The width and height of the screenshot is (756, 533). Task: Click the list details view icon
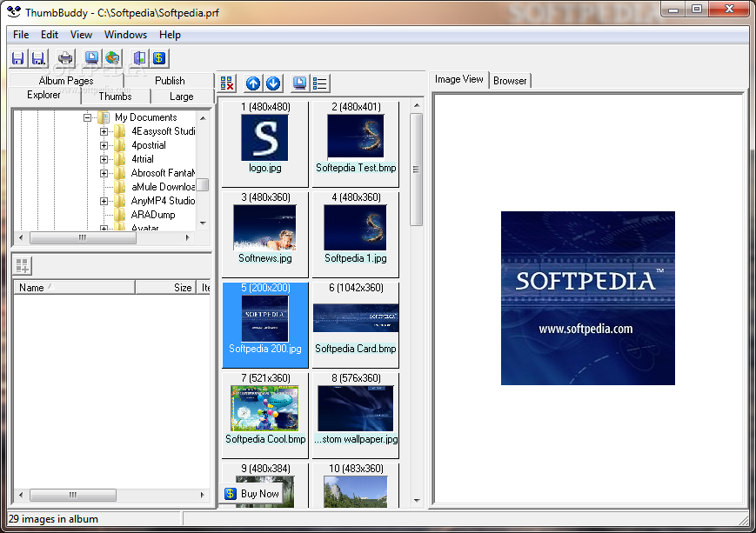(x=320, y=83)
